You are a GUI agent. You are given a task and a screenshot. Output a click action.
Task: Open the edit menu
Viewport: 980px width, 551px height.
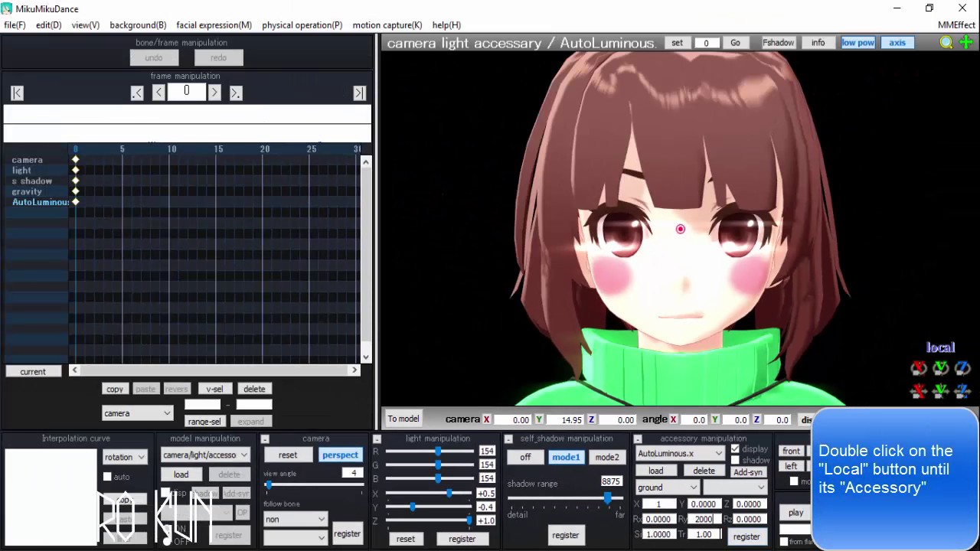point(48,25)
